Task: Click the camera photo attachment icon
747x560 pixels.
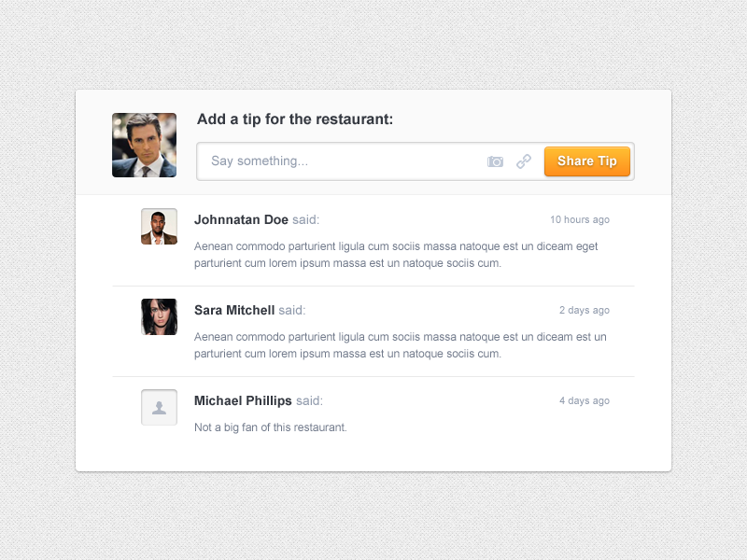Action: point(495,161)
